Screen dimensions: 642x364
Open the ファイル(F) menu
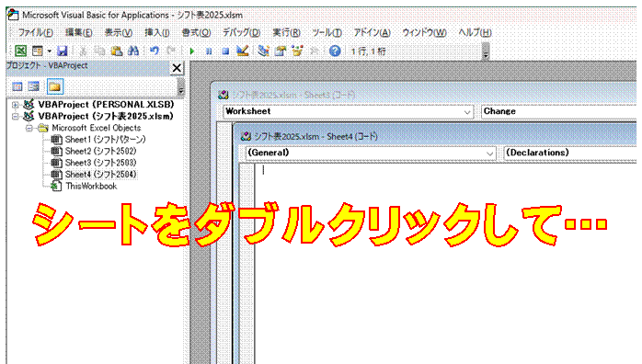coord(35,33)
